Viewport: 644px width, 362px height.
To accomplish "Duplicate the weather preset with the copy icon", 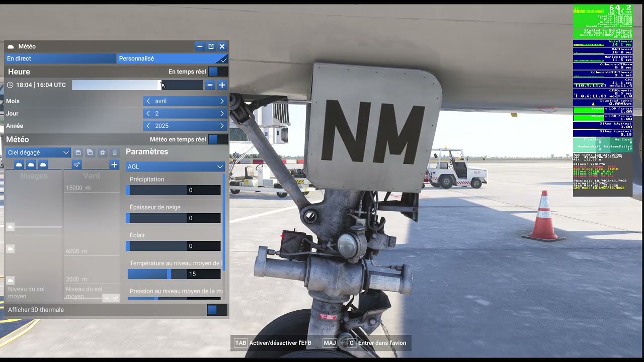I will 90,152.
